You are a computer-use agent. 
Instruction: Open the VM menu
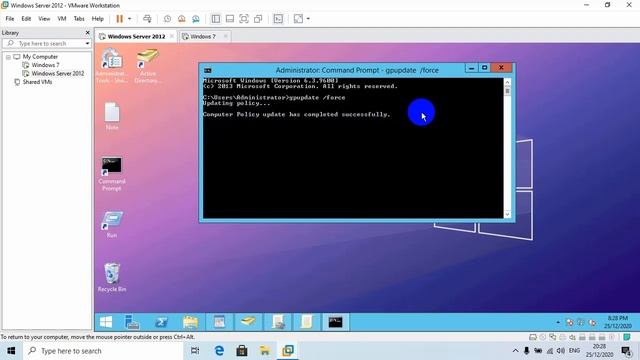[62, 19]
